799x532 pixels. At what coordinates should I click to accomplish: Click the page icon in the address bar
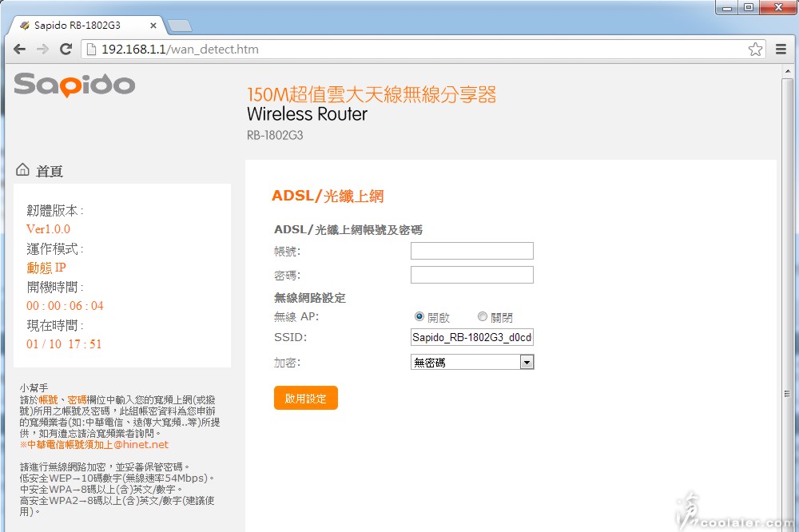click(x=91, y=49)
